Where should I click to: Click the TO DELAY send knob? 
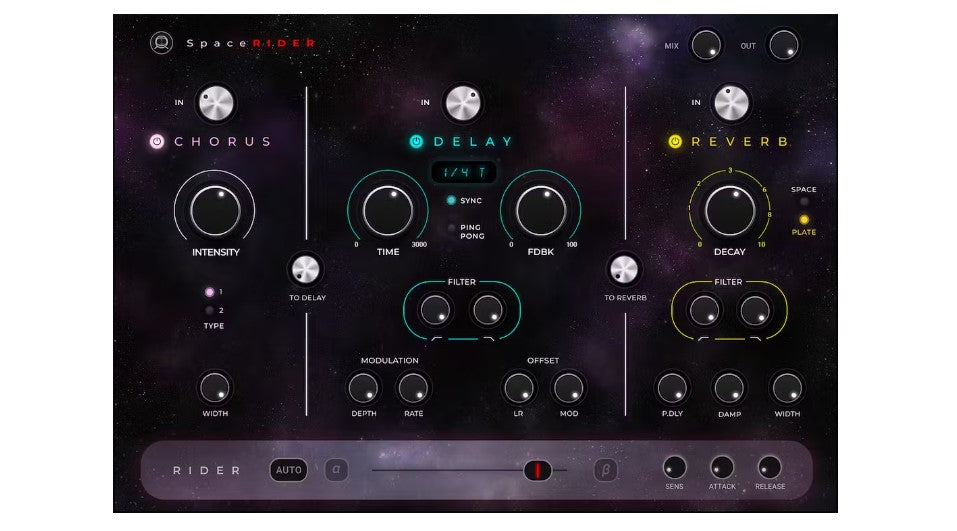[306, 270]
